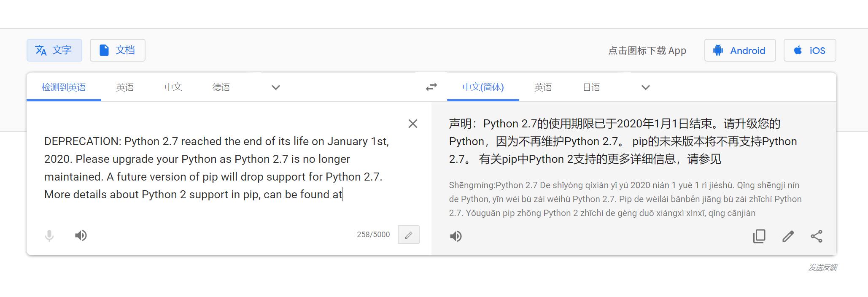Click the 发送反馈 feedback link

click(822, 267)
